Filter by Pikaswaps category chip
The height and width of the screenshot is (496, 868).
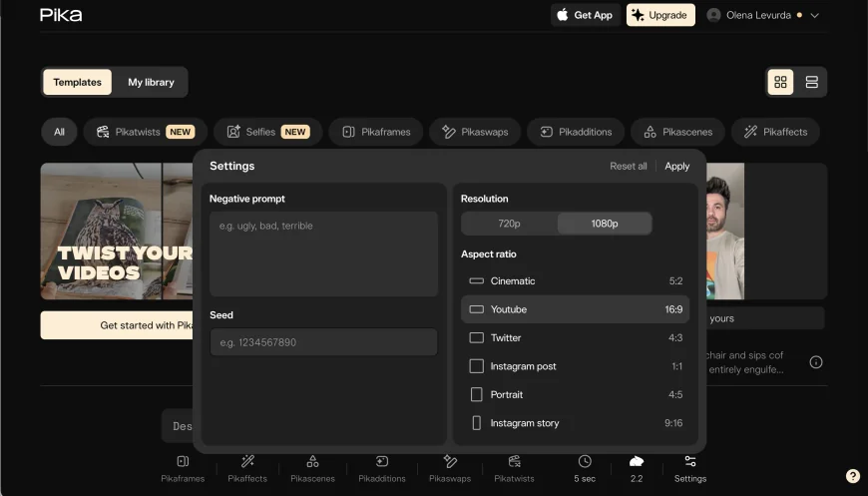475,132
